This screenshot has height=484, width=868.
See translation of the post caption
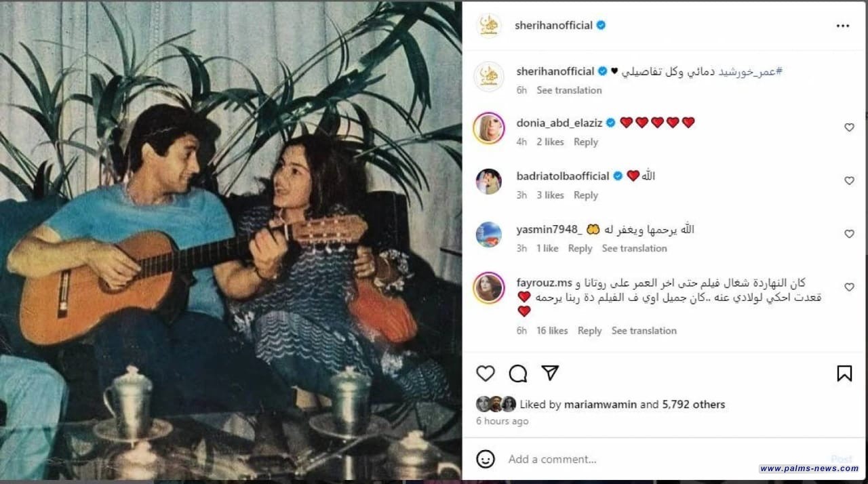tap(569, 90)
